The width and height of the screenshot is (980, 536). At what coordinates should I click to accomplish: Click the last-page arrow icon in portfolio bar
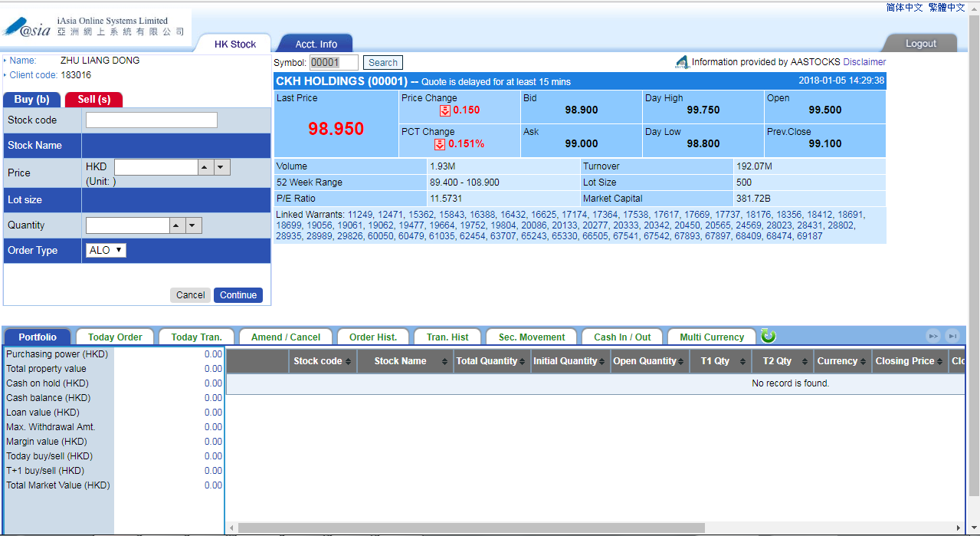click(952, 336)
